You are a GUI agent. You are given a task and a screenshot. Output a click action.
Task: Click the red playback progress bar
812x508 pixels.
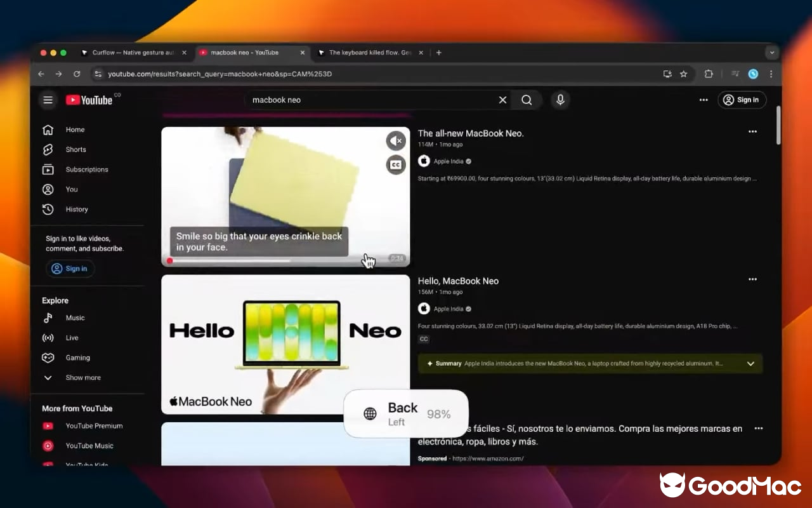[x=169, y=260]
